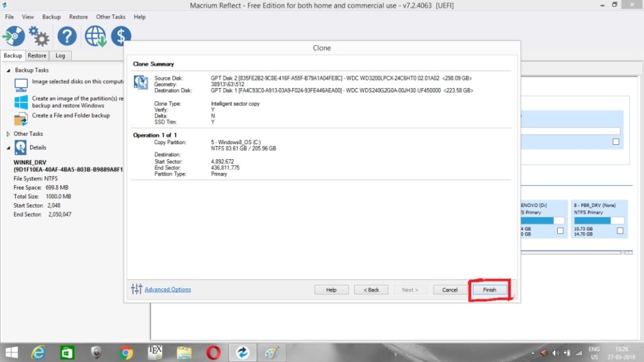Open the Other Tasks menu
This screenshot has height=362, width=644.
pyautogui.click(x=111, y=17)
